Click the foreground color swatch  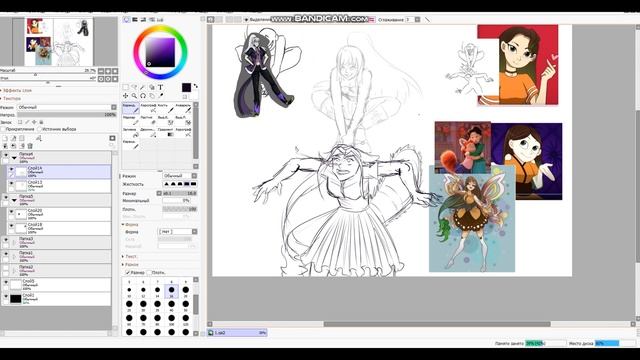[x=186, y=88]
